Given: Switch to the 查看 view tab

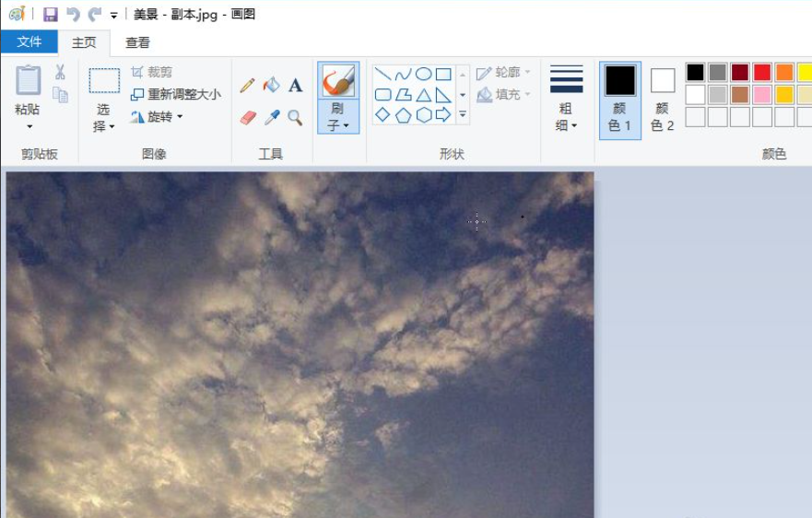Looking at the screenshot, I should pyautogui.click(x=137, y=42).
